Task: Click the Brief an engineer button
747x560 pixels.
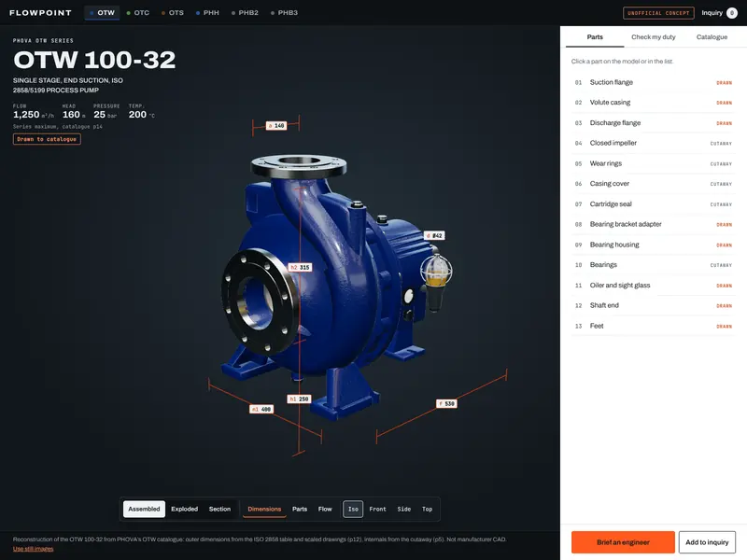Action: pos(623,542)
